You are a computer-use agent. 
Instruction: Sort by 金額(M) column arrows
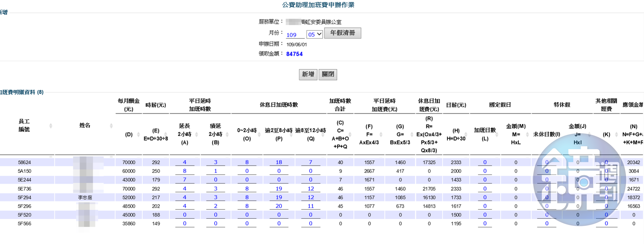click(527, 135)
